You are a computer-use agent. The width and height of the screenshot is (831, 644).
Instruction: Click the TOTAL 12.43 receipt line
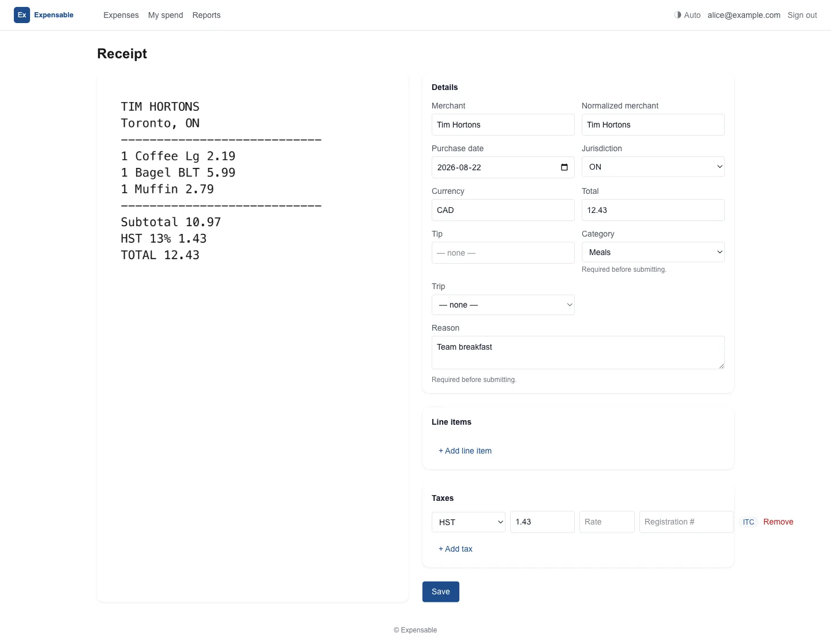pos(160,255)
